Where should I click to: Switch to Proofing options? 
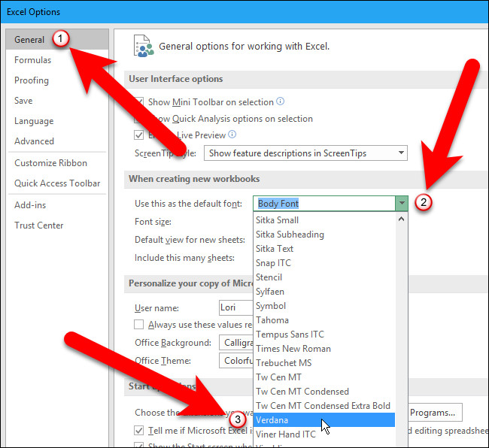point(32,80)
